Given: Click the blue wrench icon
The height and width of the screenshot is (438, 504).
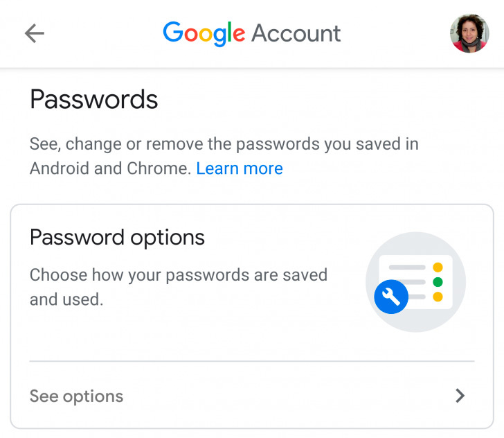Looking at the screenshot, I should [391, 297].
